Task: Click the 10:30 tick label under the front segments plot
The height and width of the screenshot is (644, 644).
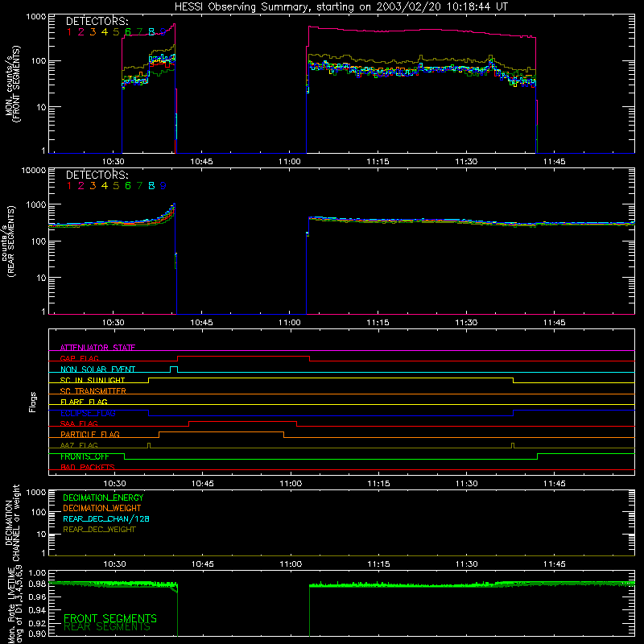Action: point(113,162)
